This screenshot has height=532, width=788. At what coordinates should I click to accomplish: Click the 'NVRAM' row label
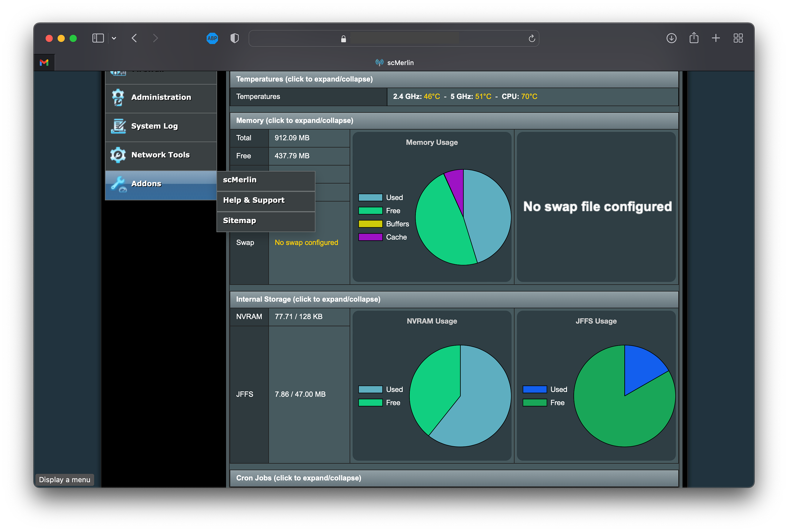(249, 316)
